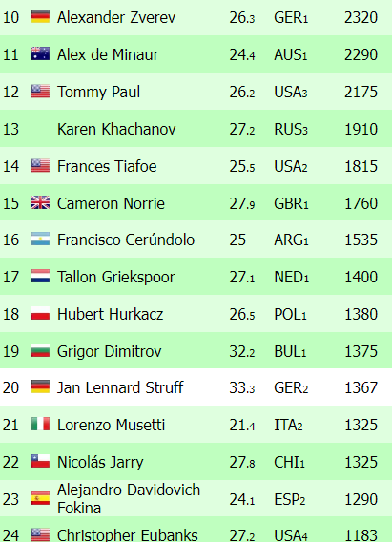Click the US flag beside Tommy Paul
This screenshot has width=392, height=542.
40,92
